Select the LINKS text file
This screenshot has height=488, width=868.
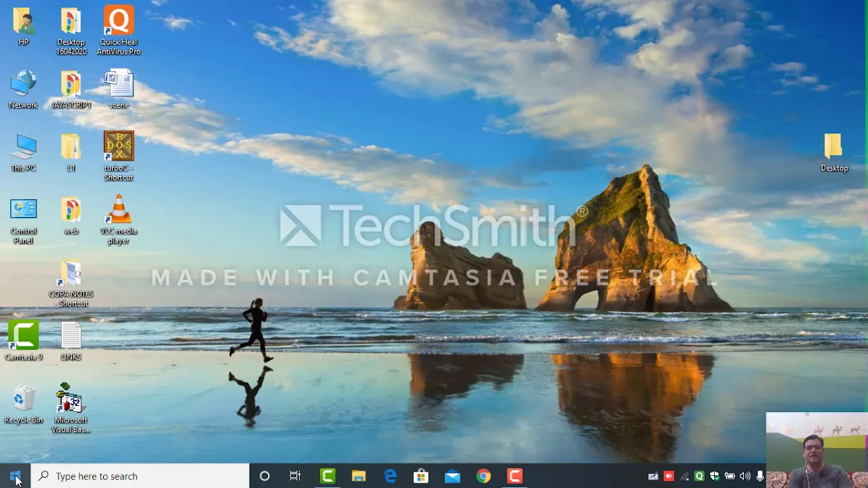point(71,341)
